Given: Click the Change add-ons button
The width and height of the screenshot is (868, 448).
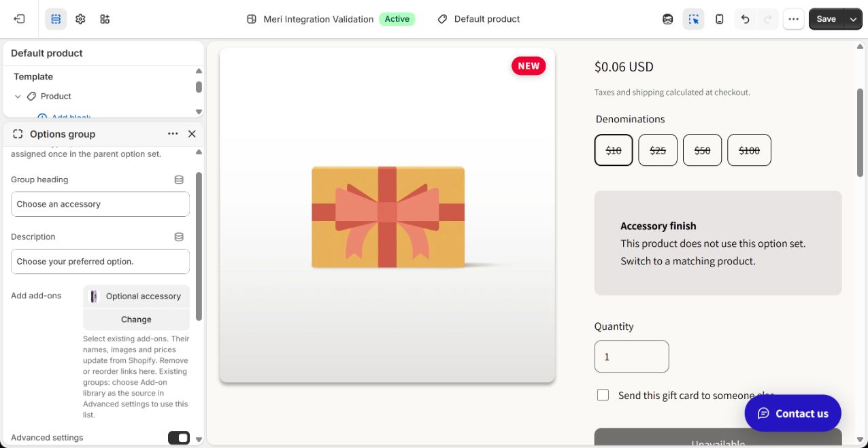Looking at the screenshot, I should click(x=136, y=320).
